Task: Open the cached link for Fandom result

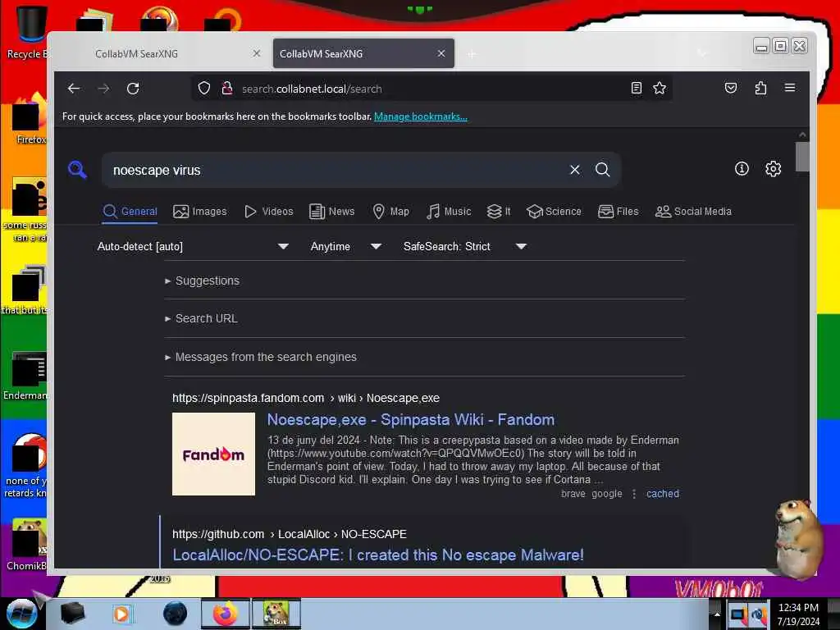Action: pyautogui.click(x=663, y=493)
